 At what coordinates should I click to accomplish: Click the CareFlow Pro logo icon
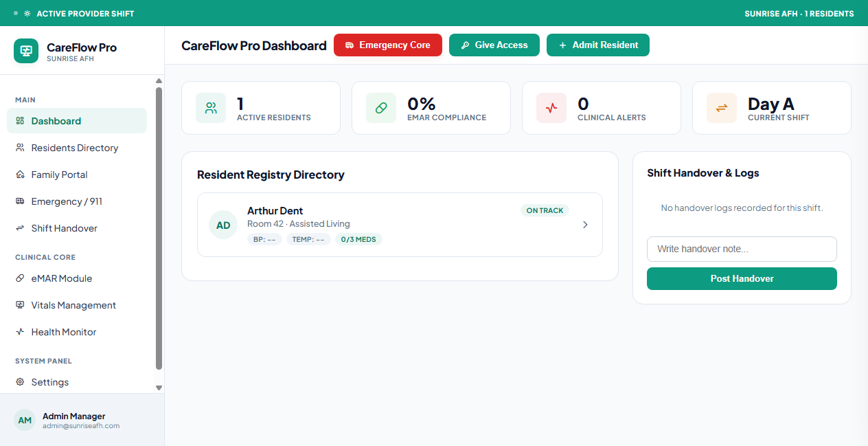coord(26,51)
